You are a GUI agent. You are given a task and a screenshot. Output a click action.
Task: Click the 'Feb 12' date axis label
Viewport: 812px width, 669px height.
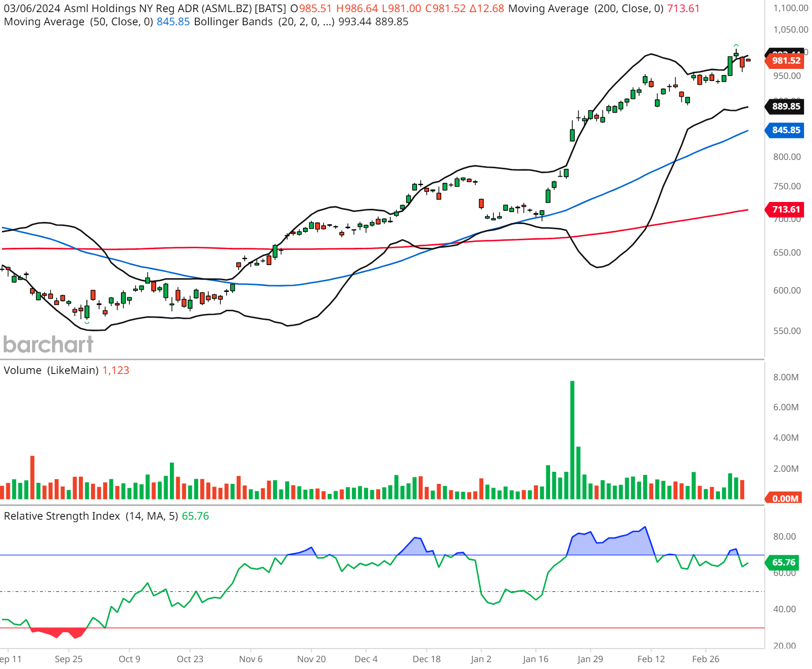coord(651,659)
